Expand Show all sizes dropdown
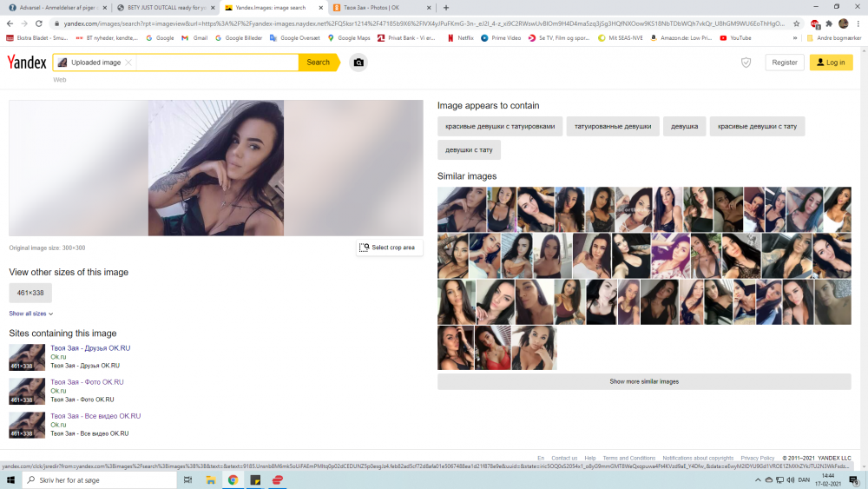Viewport: 868px width, 489px height. tap(31, 314)
